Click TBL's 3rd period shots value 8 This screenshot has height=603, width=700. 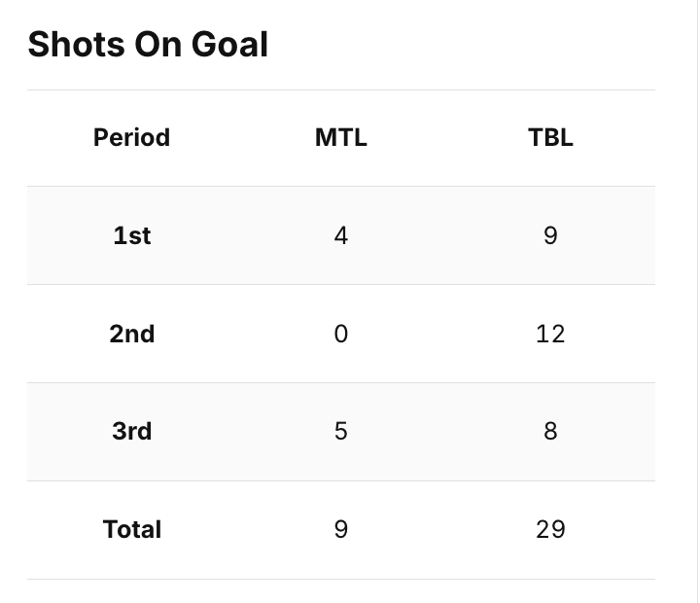550,432
